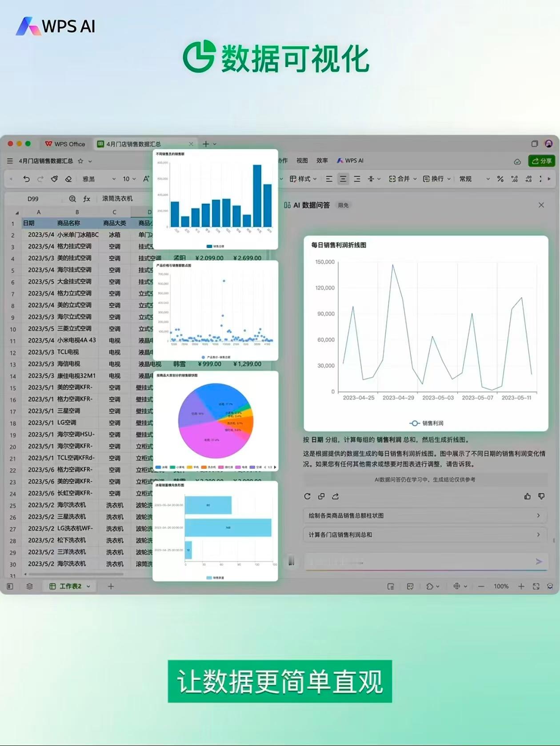This screenshot has height=746, width=560.
Task: Open the font name dropdown
Action: click(99, 179)
